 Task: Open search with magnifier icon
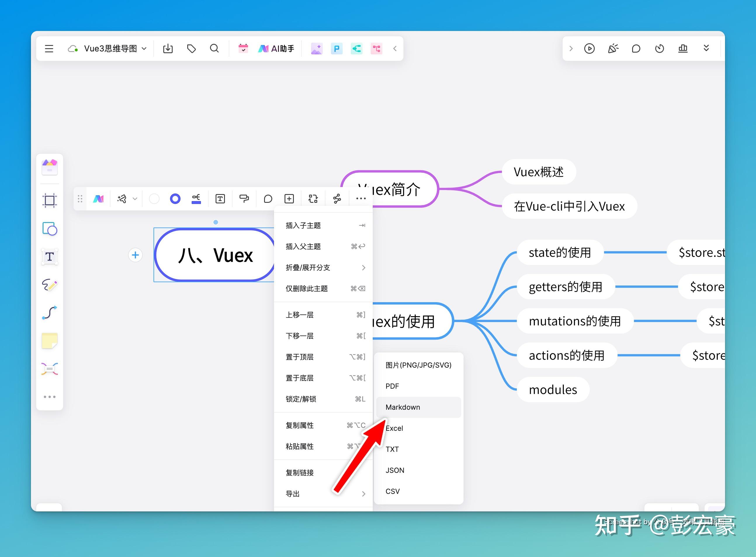click(x=214, y=49)
